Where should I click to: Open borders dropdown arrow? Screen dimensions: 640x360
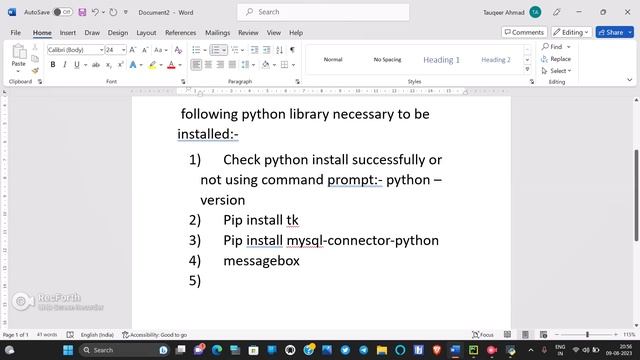click(x=293, y=65)
